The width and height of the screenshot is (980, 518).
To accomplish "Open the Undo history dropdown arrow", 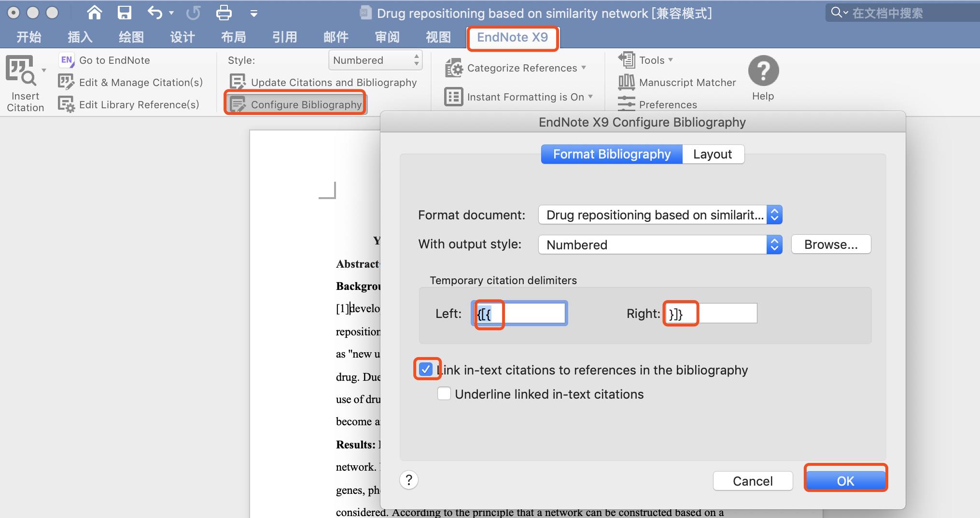I will pyautogui.click(x=171, y=13).
